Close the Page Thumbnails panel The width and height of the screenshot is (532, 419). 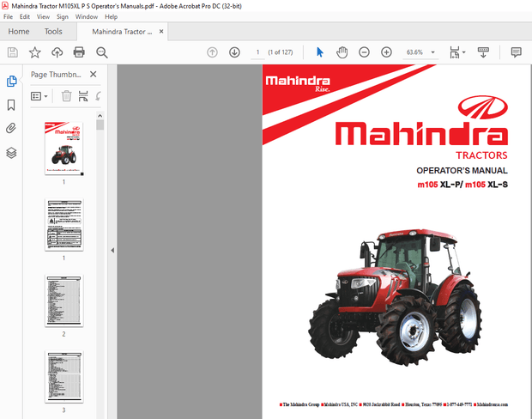tap(94, 75)
